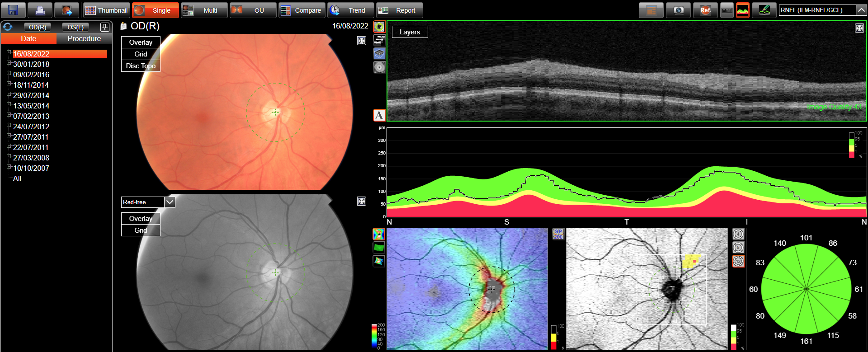Switch to the Procedure tab

pyautogui.click(x=84, y=39)
